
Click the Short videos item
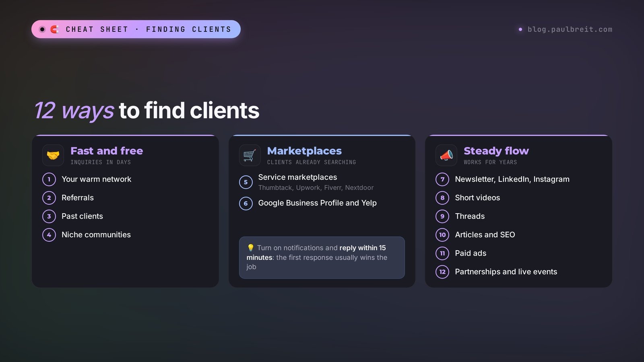tap(477, 198)
